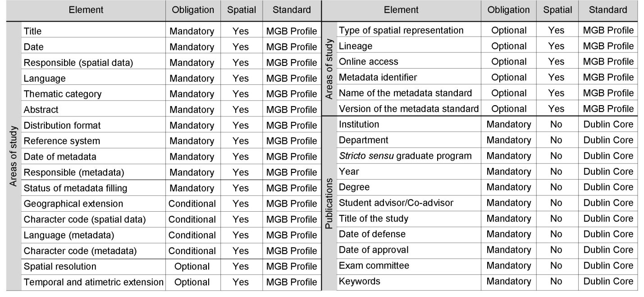Screen dimensions: 644x297
Task: Select the "Abstract" row label
Action: click(41, 110)
